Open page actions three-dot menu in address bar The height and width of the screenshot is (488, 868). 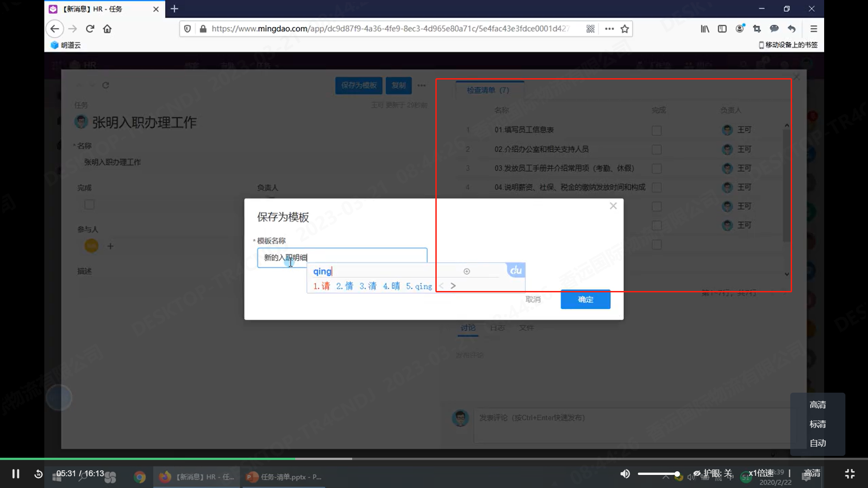609,29
